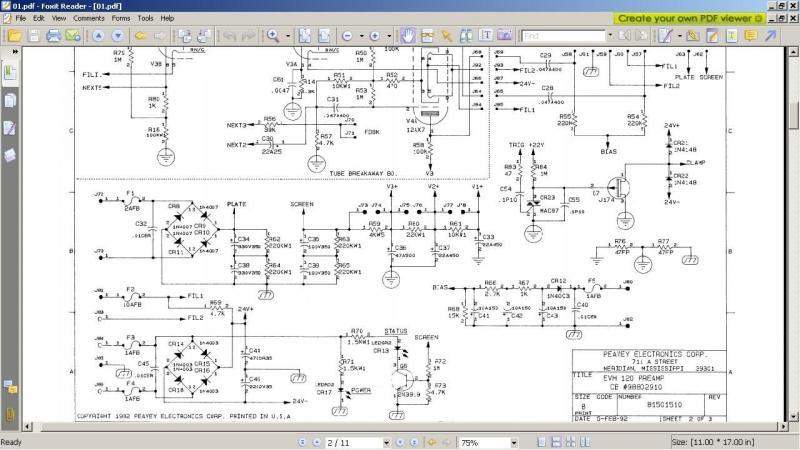Click the Open file folder icon
This screenshot has height=450, width=800.
13,36
